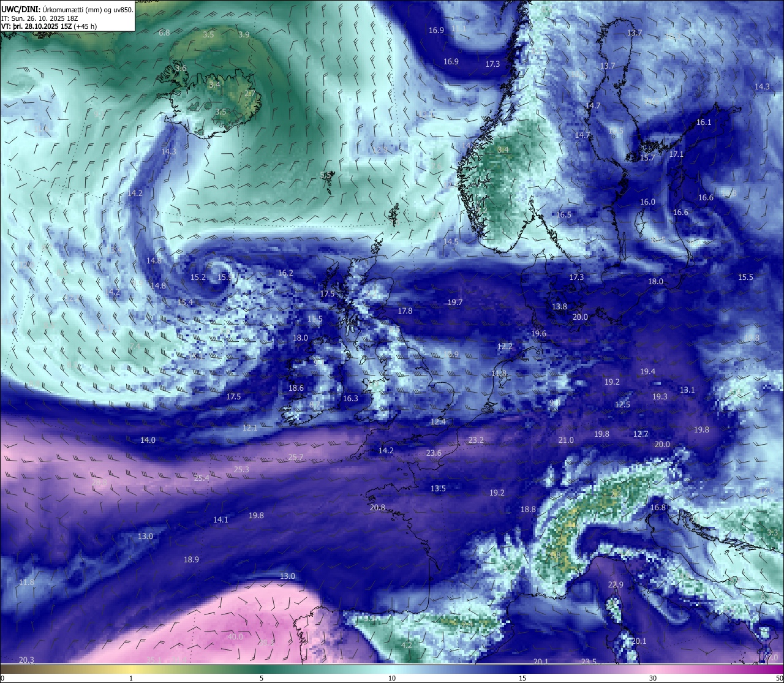Click the 12.7 map value
The image size is (784, 683).
(x=641, y=434)
